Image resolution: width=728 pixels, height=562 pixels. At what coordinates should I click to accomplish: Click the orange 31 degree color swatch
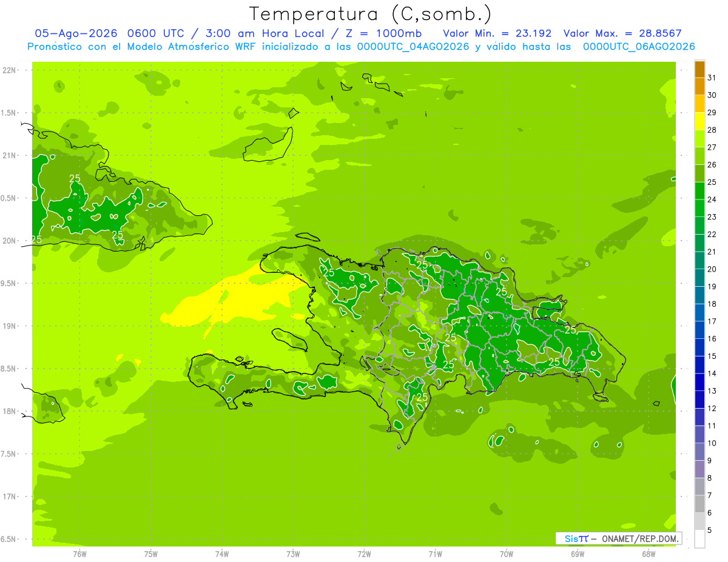pos(699,70)
